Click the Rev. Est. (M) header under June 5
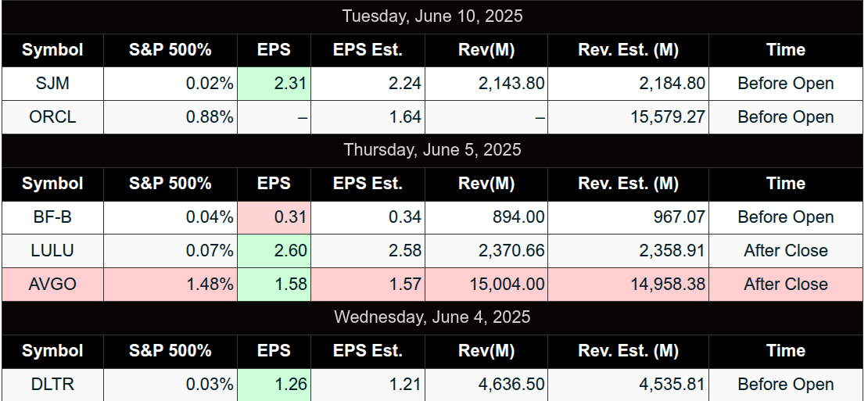 coord(628,184)
